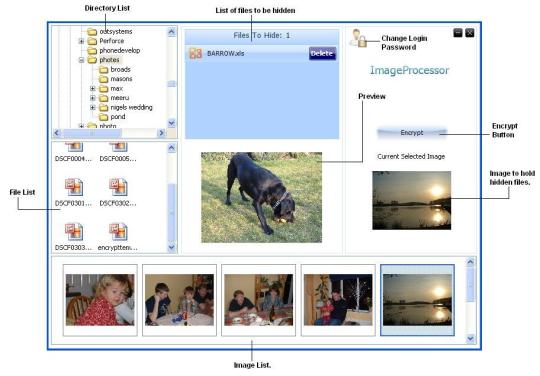Click the dog photo preview image
The image size is (540, 376).
(x=261, y=197)
